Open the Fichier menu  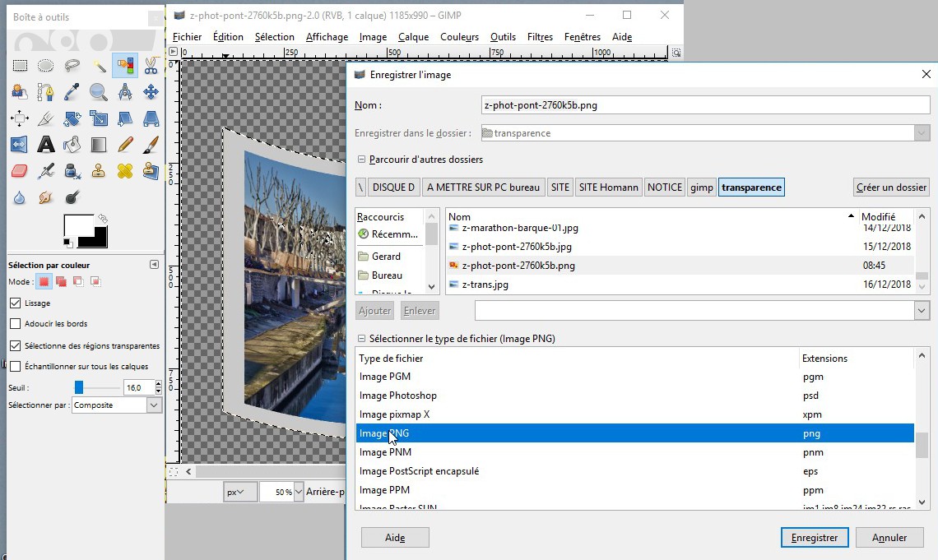188,37
